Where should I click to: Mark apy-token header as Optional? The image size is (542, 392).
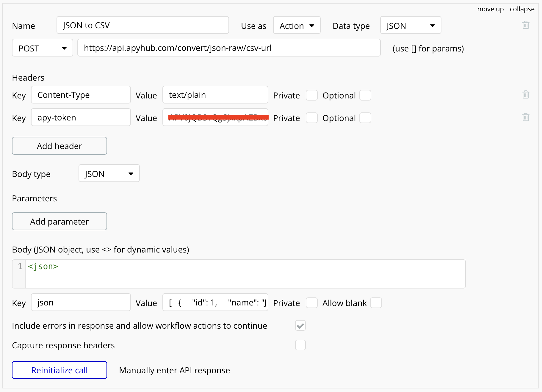point(365,118)
